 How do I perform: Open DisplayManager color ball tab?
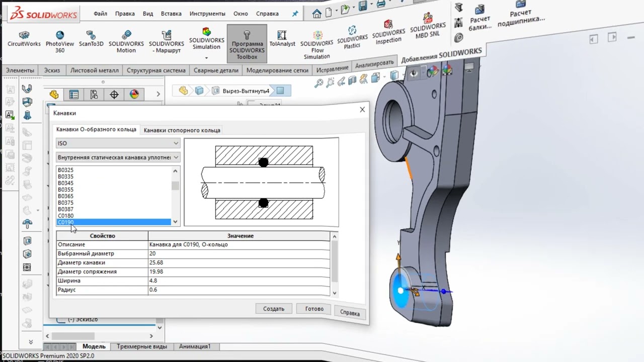pyautogui.click(x=134, y=94)
